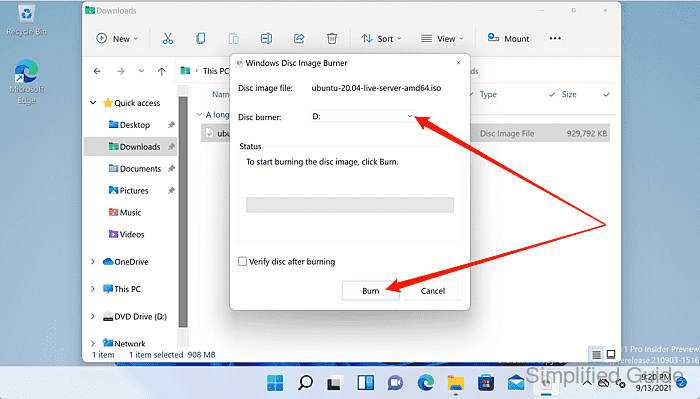Sort by the Type column header
The height and width of the screenshot is (399, 700).
488,95
